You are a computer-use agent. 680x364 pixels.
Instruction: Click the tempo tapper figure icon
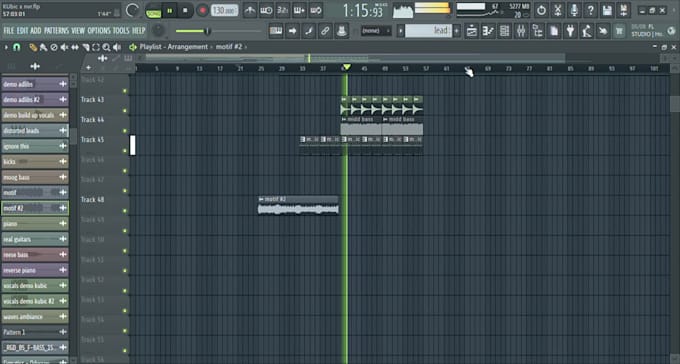coord(587,31)
